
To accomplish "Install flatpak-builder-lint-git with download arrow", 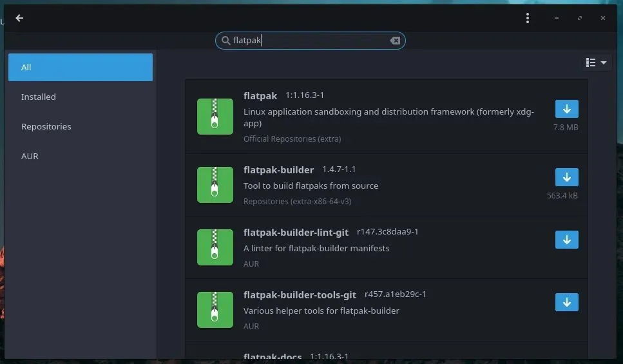I will click(566, 240).
